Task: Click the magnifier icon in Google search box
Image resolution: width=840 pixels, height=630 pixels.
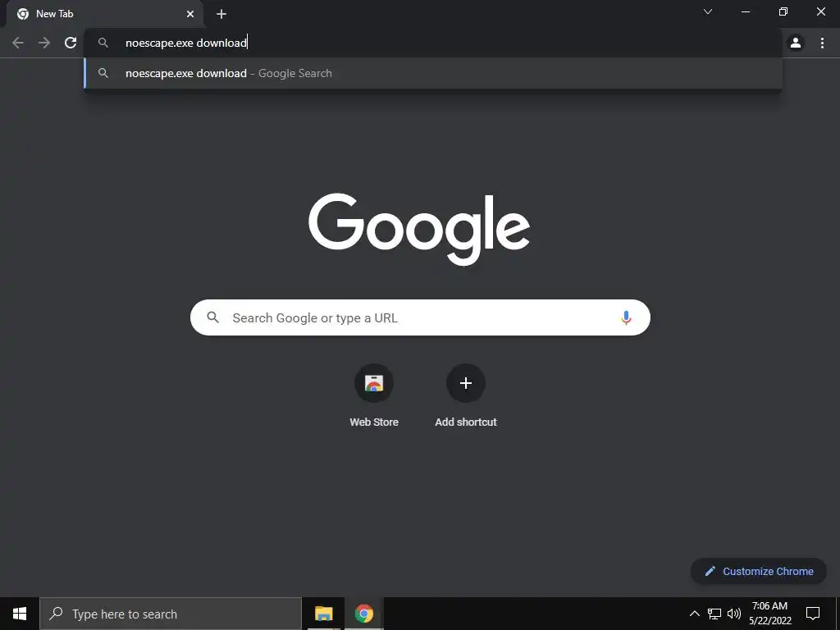Action: [x=212, y=317]
